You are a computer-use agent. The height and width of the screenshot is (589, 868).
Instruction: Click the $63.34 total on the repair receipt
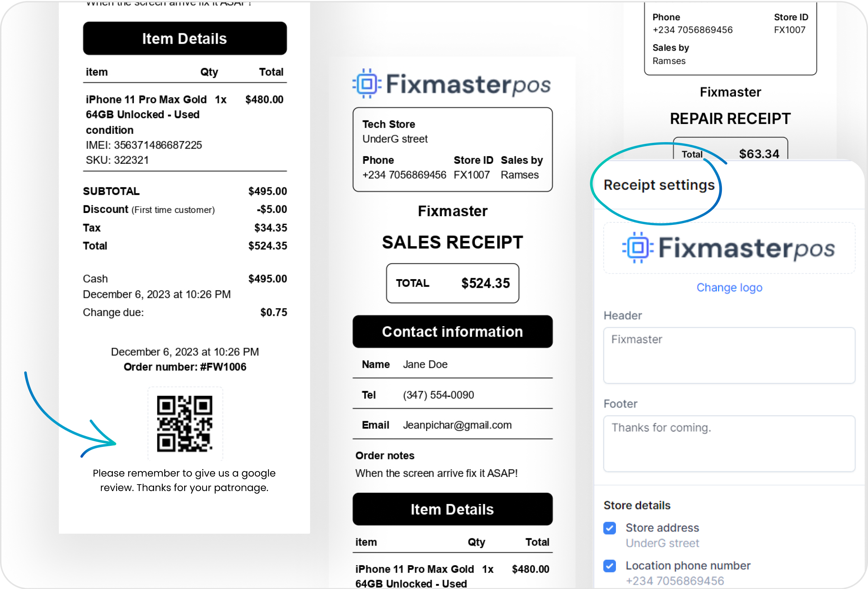759,154
